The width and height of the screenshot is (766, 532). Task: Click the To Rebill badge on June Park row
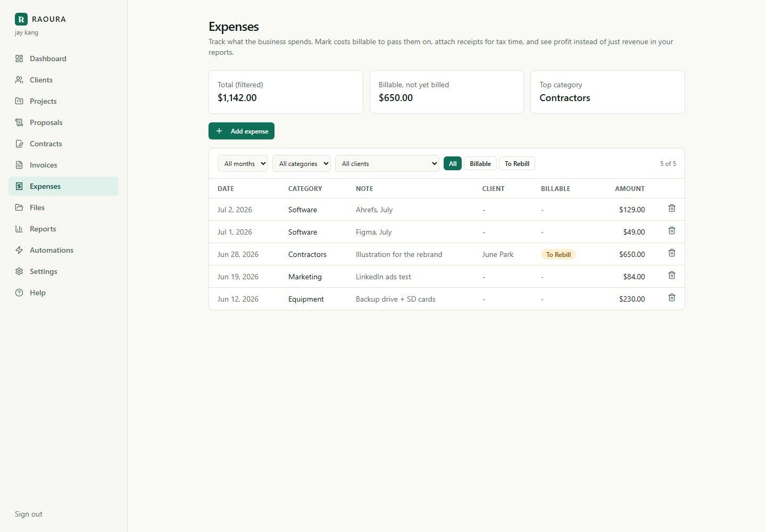(559, 254)
